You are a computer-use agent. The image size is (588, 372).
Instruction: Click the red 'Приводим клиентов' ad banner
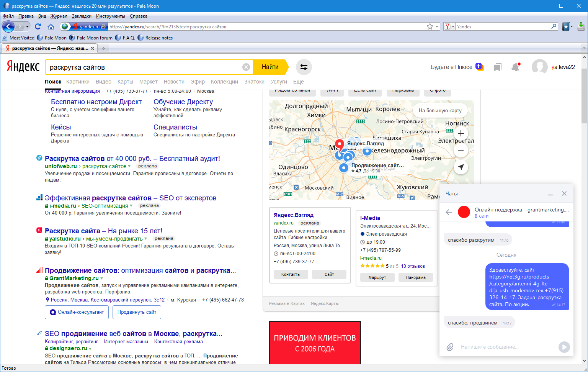point(315,343)
